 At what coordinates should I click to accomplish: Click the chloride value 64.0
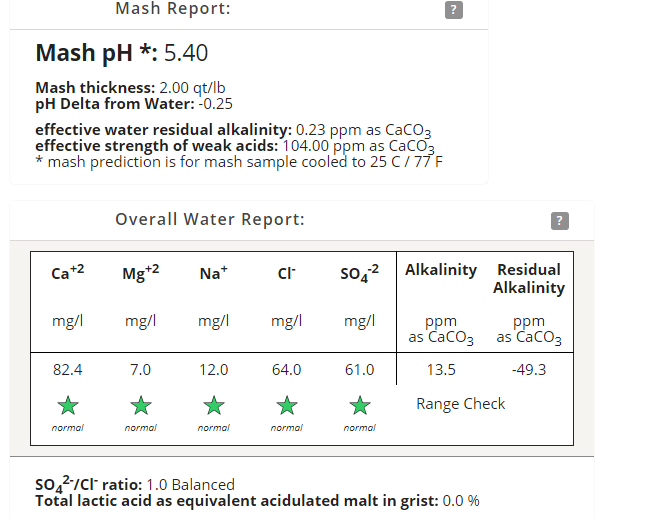click(x=287, y=370)
